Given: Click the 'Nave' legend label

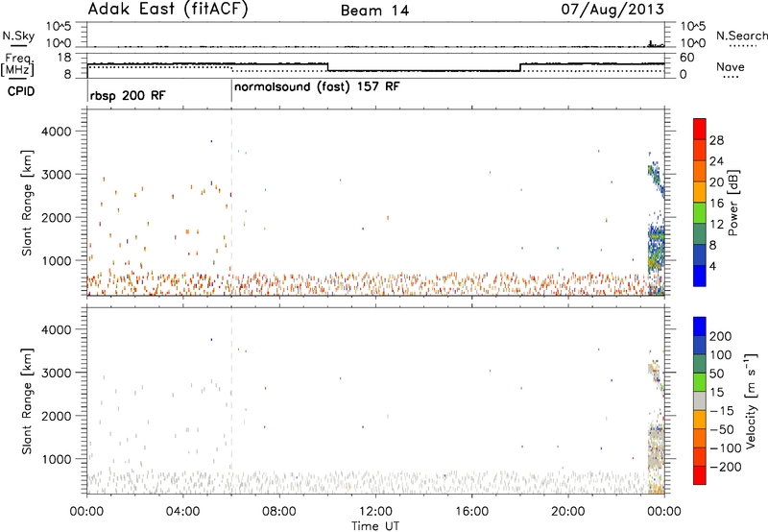Looking at the screenshot, I should point(731,67).
